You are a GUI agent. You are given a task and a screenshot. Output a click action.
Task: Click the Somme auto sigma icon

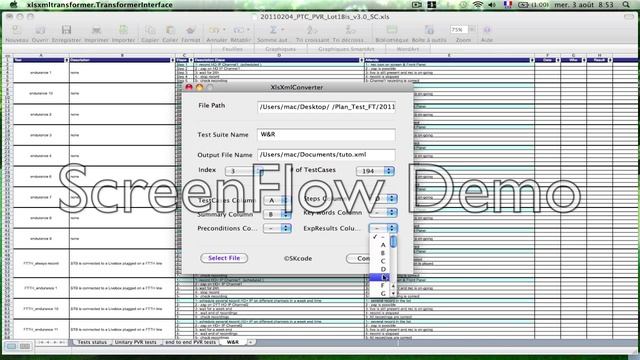pyautogui.click(x=273, y=30)
